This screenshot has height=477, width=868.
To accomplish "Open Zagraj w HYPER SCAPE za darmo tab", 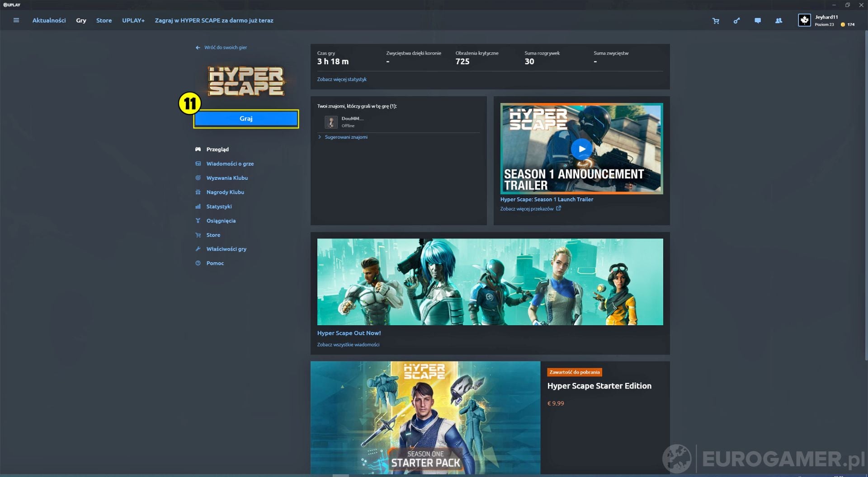I will [x=214, y=20].
